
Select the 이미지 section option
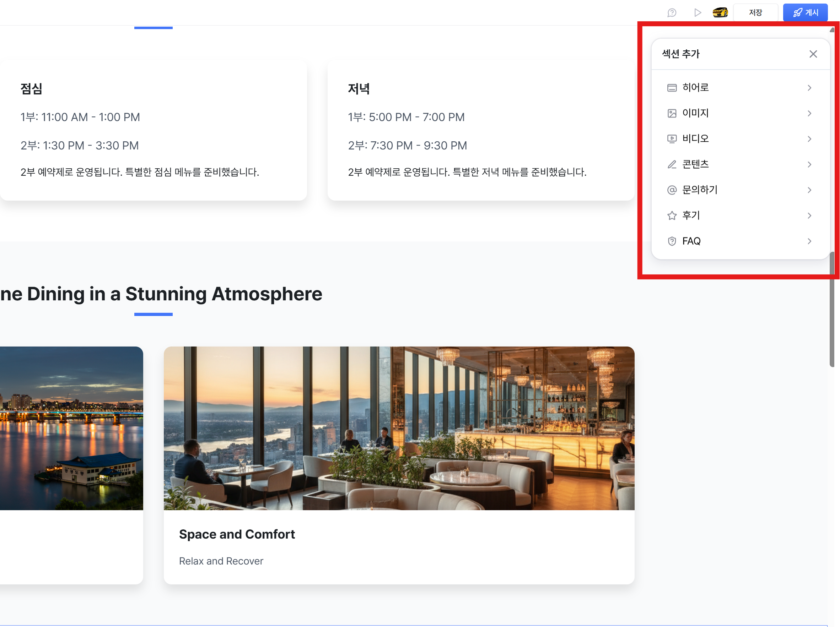point(740,113)
